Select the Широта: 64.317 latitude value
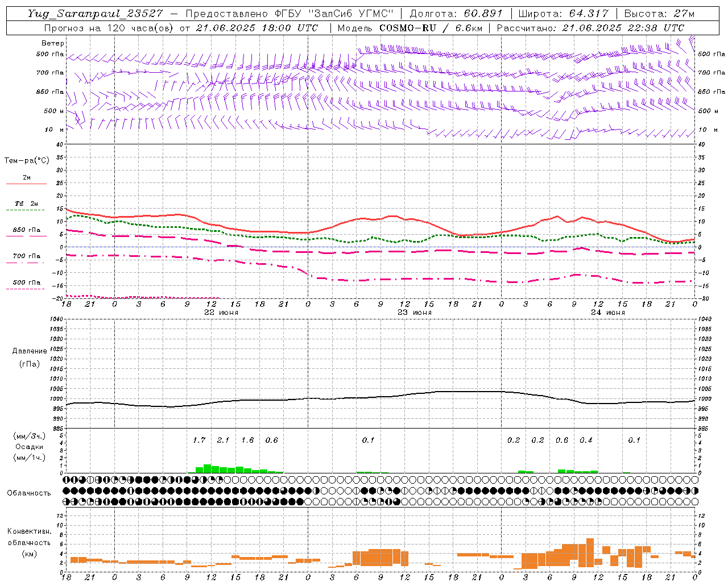Screen dimensions: 728x582 point(563,14)
